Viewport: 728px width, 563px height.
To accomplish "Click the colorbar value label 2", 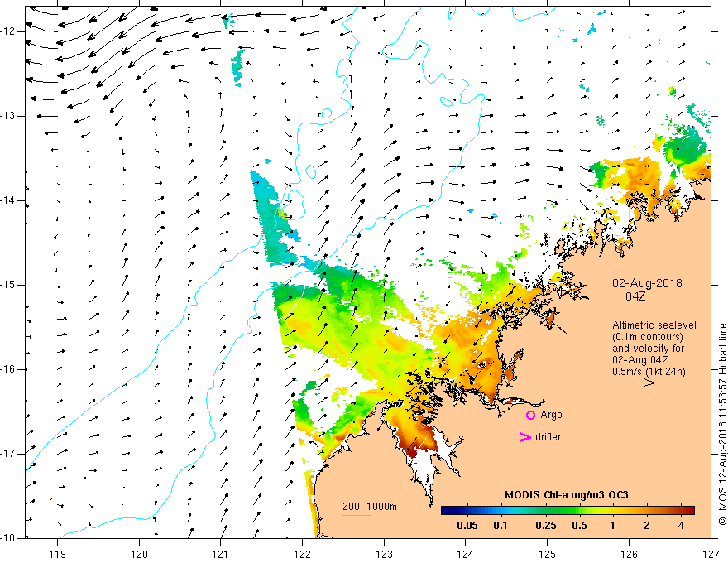I will 647,526.
